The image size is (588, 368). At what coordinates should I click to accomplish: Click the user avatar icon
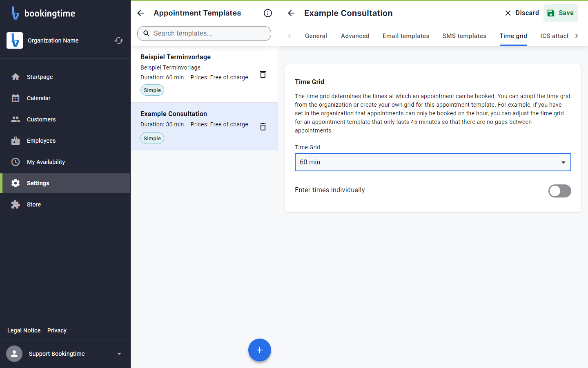coord(14,354)
